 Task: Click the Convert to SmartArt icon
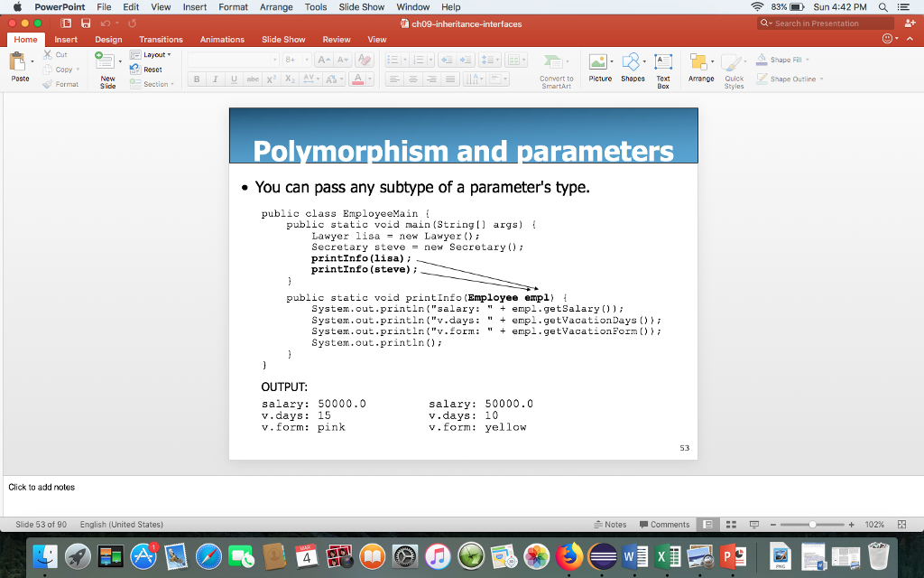(x=553, y=61)
